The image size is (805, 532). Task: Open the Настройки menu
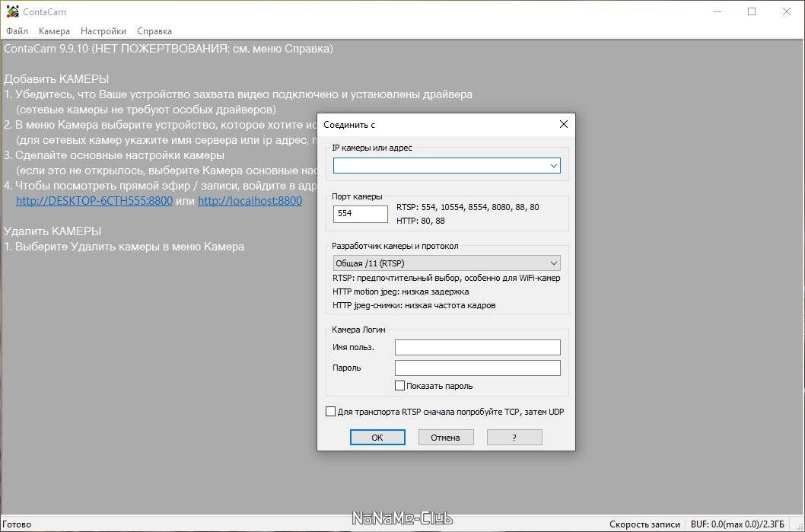[103, 31]
